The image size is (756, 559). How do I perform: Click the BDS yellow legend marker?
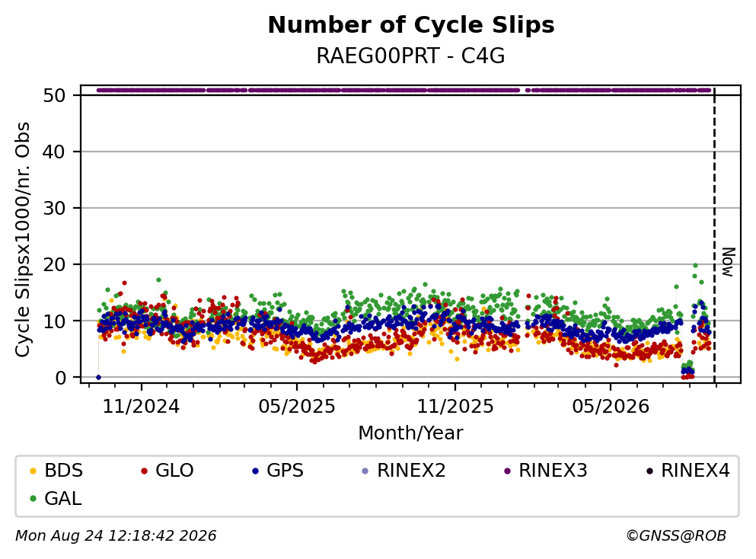tap(33, 471)
